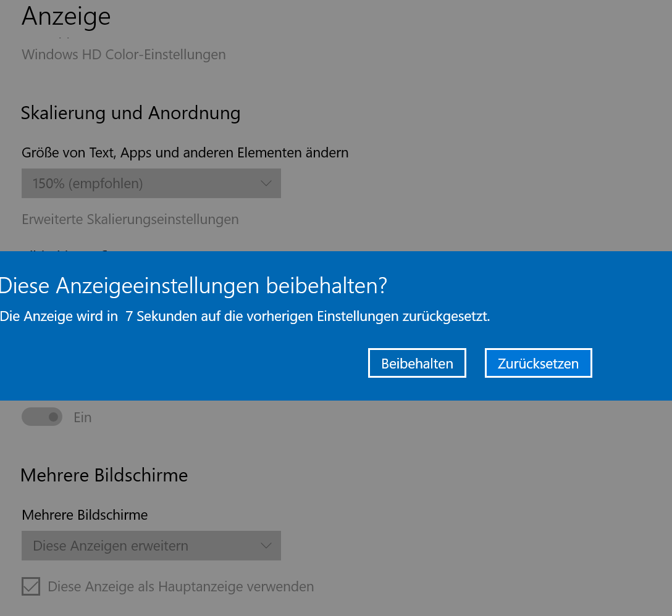Click the 7 Sekunden countdown message
Screen dimensions: 672x616
click(x=245, y=317)
